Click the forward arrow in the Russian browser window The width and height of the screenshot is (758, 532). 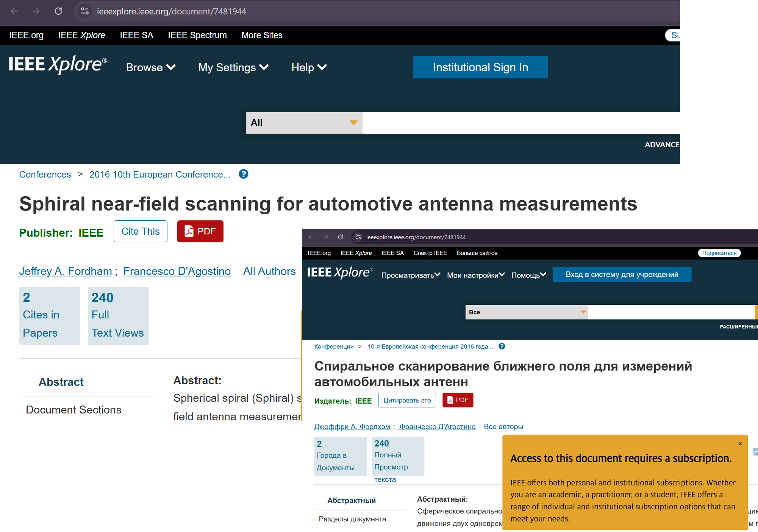coord(326,237)
